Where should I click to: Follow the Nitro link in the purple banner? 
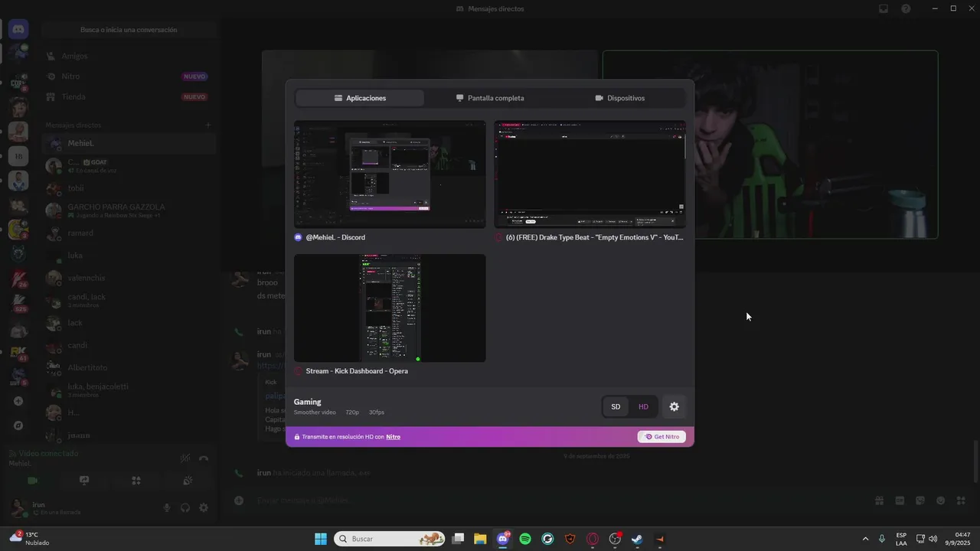click(x=393, y=437)
